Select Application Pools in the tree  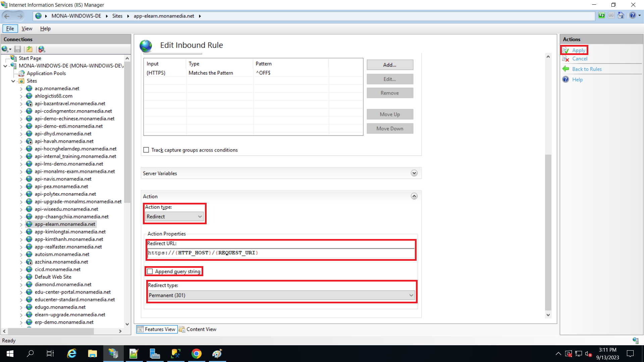tap(46, 73)
